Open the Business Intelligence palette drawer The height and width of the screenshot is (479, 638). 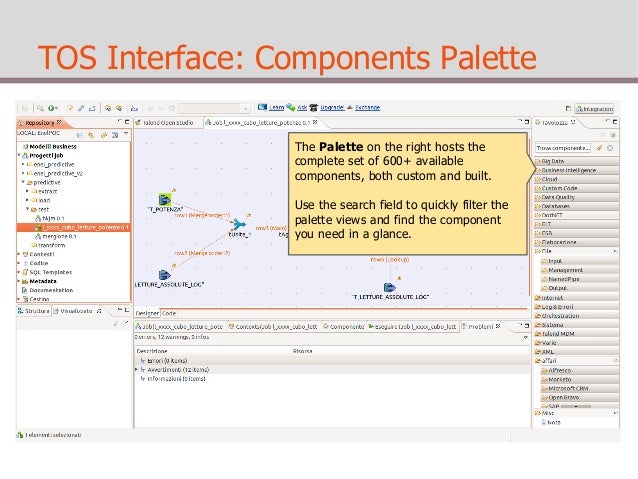pyautogui.click(x=576, y=170)
